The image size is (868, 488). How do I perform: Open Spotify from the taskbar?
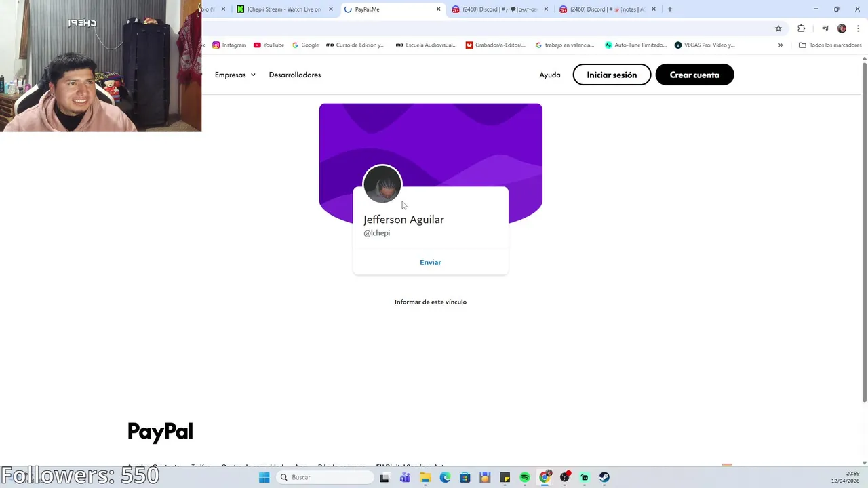(x=525, y=477)
